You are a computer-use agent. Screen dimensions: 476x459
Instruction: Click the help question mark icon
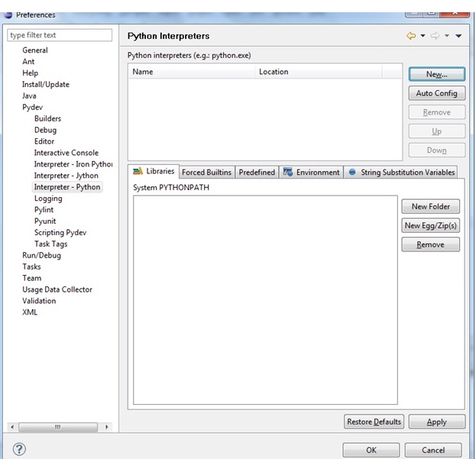click(20, 449)
